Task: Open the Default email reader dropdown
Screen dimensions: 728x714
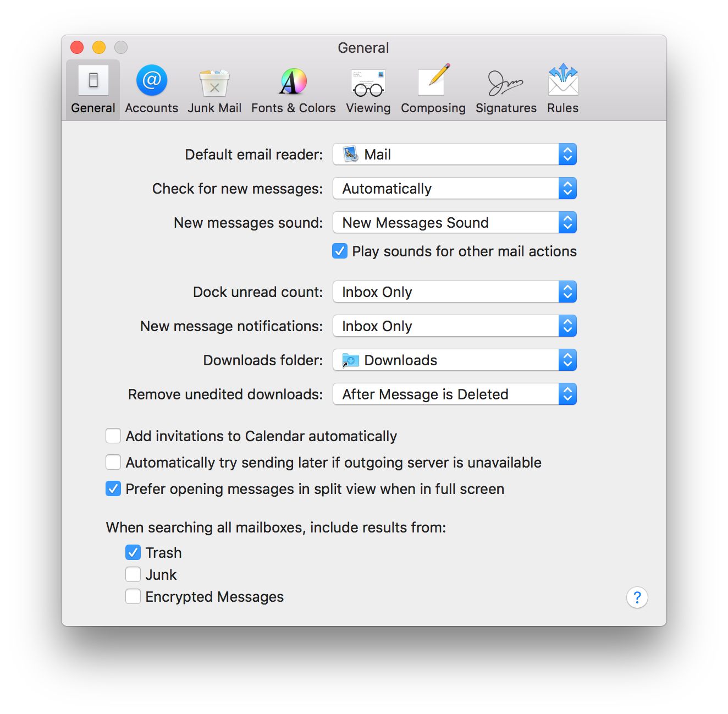Action: 455,155
